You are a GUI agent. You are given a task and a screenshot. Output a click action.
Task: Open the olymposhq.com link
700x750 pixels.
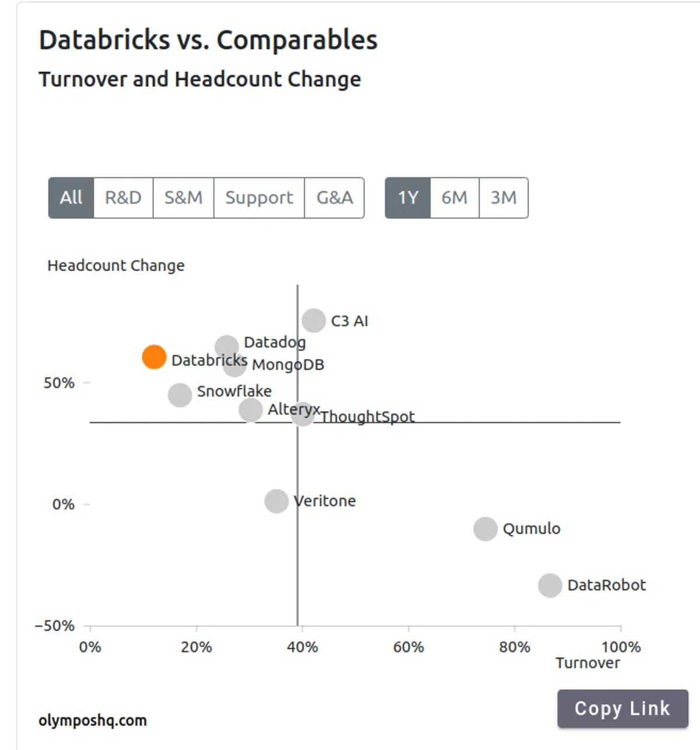[93, 721]
